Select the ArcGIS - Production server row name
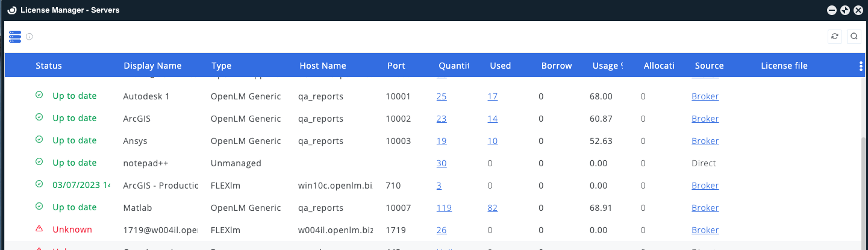Screen dimensions: 868x250 [x=160, y=186]
